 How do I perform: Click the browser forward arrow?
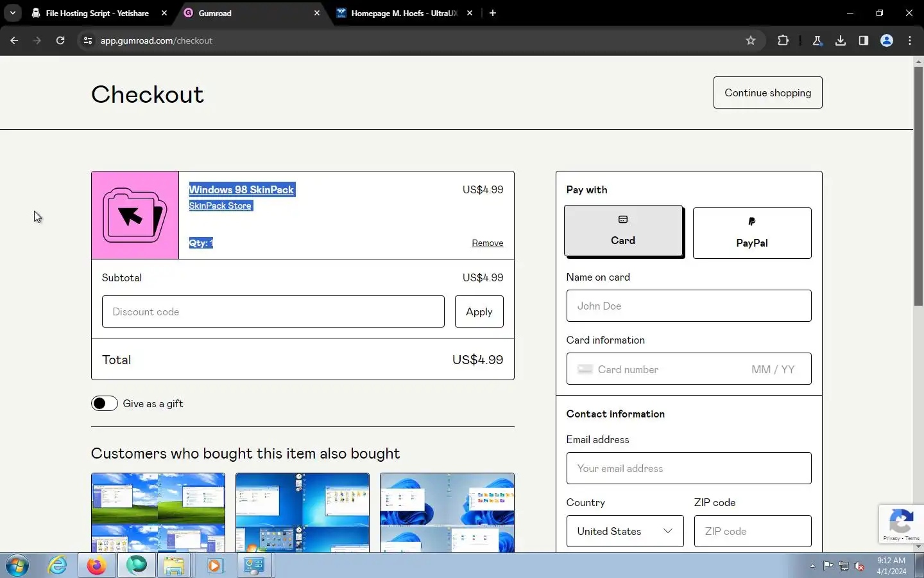tap(37, 40)
